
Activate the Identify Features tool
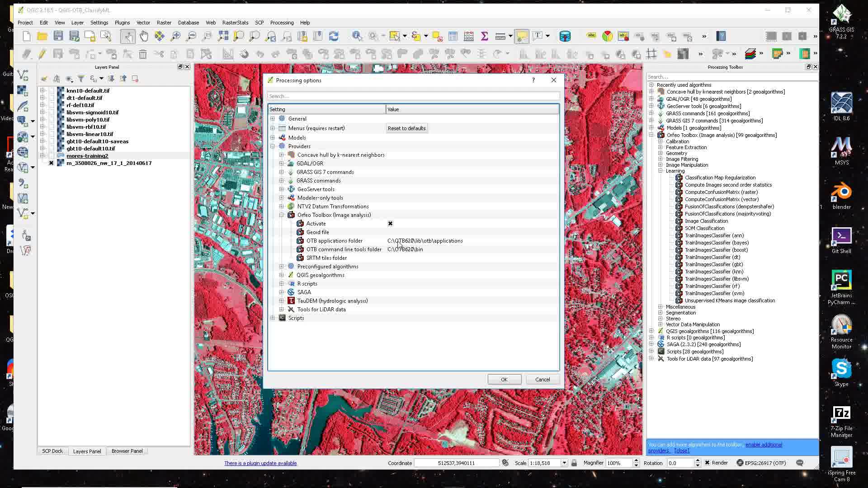point(357,36)
